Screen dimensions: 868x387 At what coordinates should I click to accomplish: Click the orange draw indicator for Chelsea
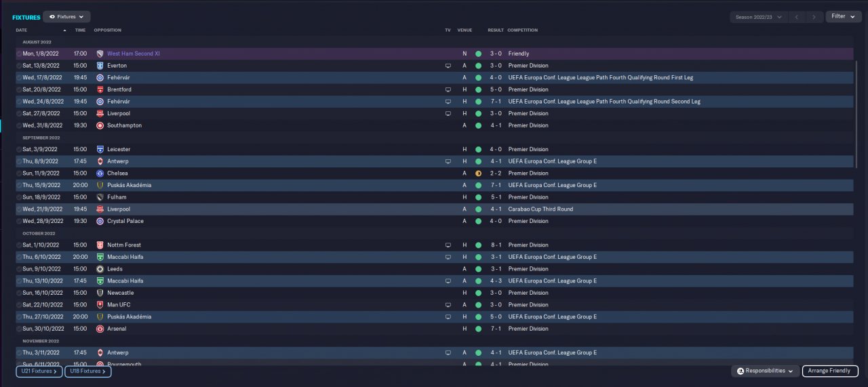pos(478,174)
